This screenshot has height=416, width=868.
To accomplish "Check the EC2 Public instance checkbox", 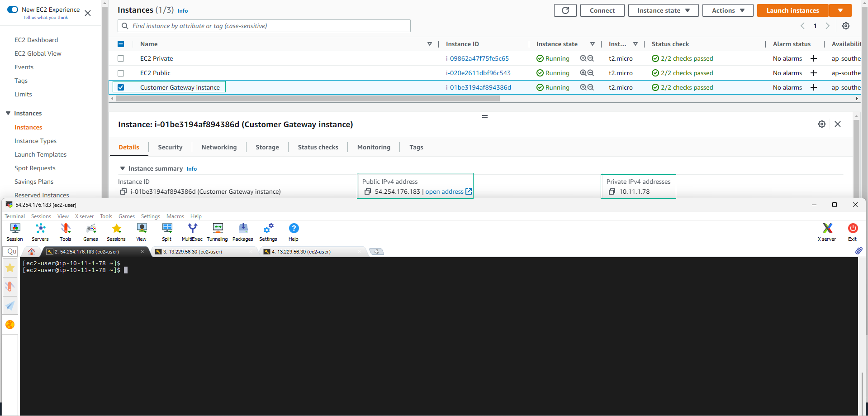I will pos(121,73).
